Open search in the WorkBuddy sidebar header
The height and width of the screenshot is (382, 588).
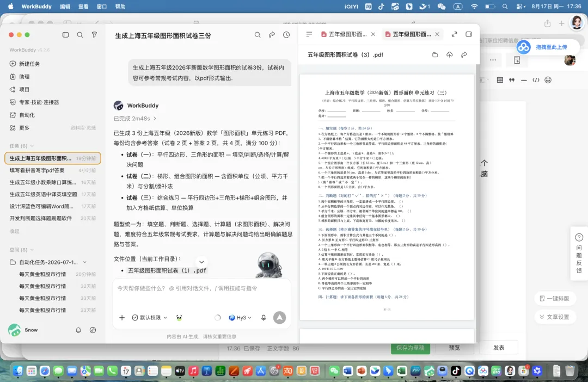point(80,35)
